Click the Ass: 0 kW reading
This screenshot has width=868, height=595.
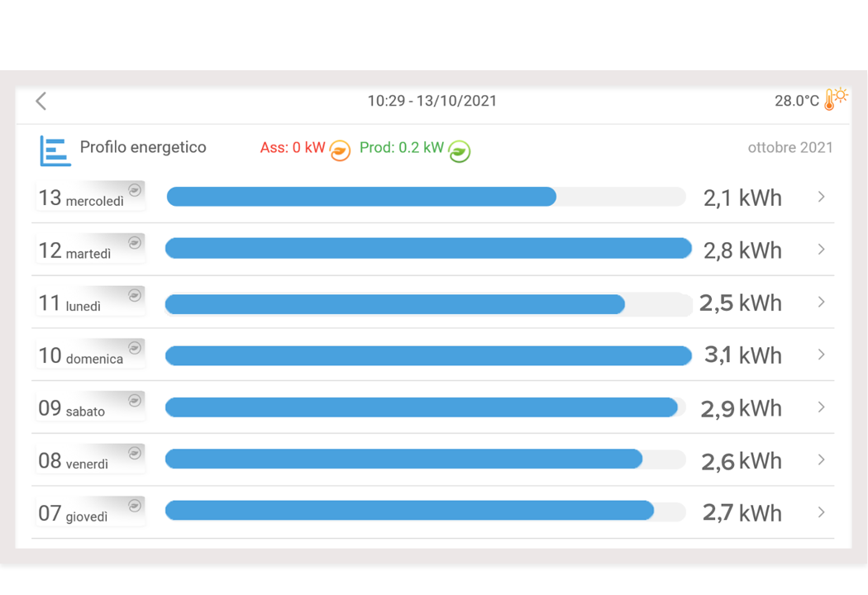click(293, 148)
